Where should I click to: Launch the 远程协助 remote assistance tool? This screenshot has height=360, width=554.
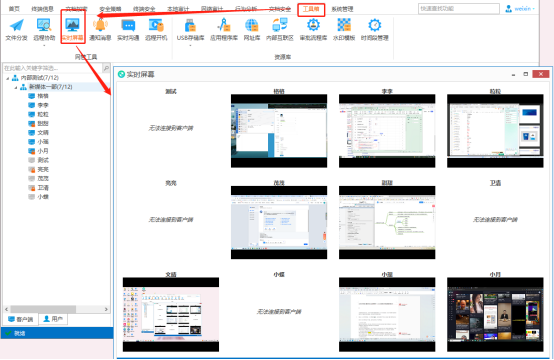coord(44,29)
